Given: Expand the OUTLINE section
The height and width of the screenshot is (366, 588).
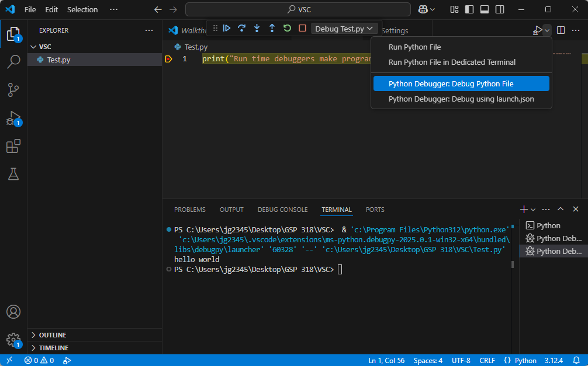Looking at the screenshot, I should click(52, 335).
